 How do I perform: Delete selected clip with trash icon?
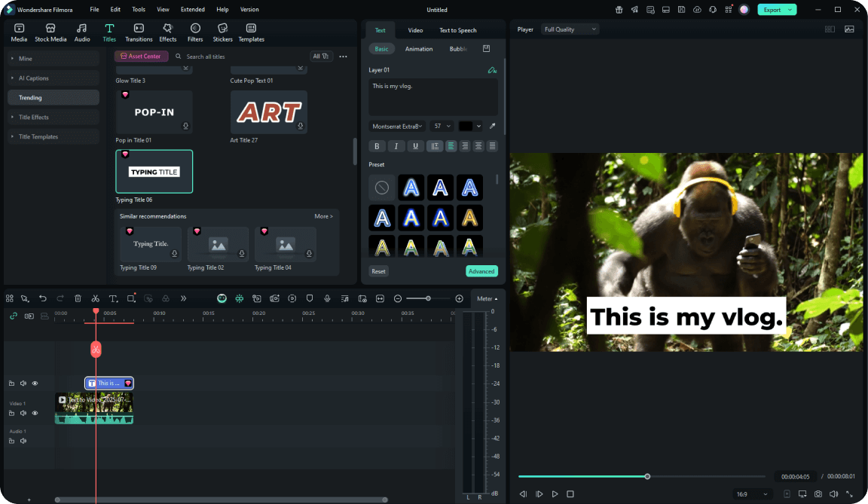tap(78, 299)
